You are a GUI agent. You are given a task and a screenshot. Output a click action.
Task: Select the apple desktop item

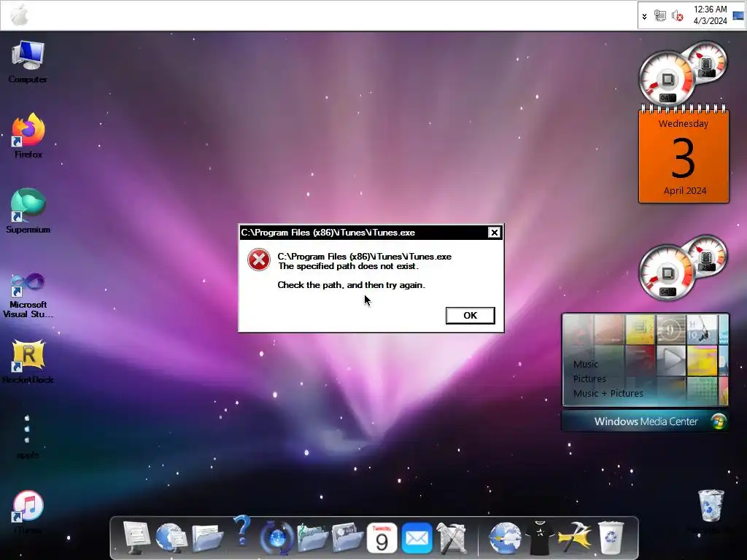28,436
